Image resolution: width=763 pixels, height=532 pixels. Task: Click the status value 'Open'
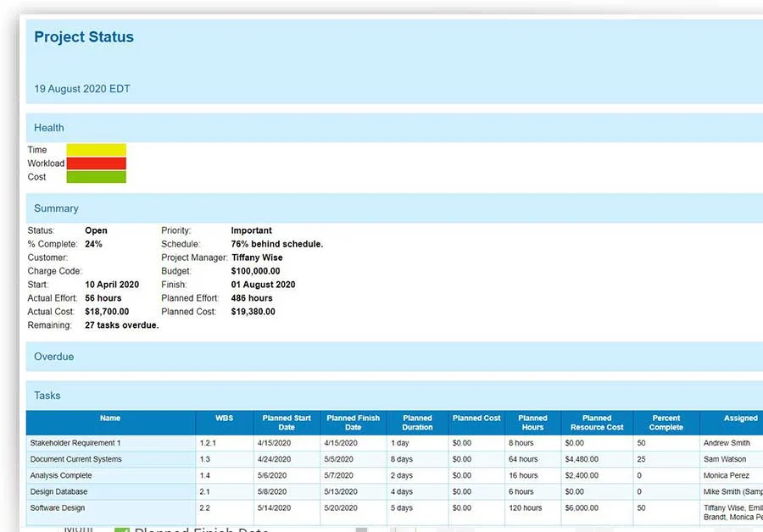point(96,230)
